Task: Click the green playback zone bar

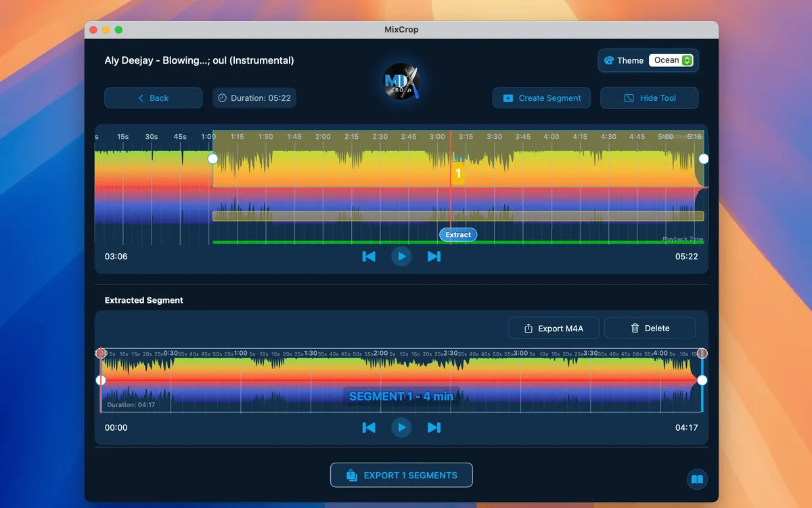Action: click(x=325, y=242)
